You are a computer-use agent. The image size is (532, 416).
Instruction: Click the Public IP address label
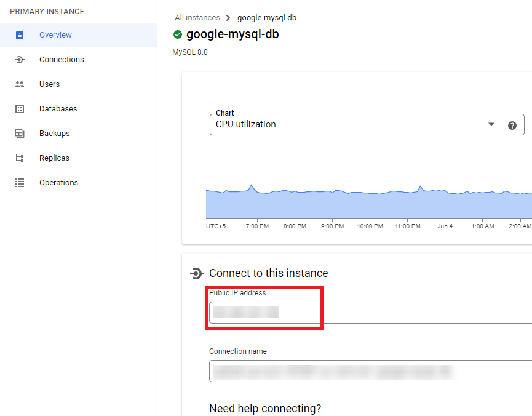[x=237, y=293]
